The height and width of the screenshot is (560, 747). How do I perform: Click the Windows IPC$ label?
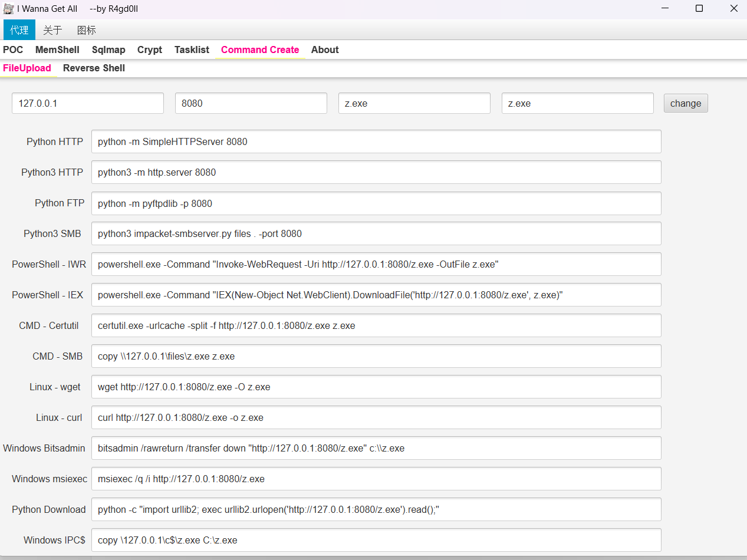click(x=54, y=540)
